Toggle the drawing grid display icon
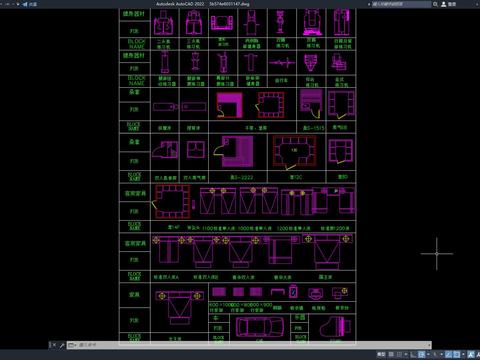 pos(391,354)
